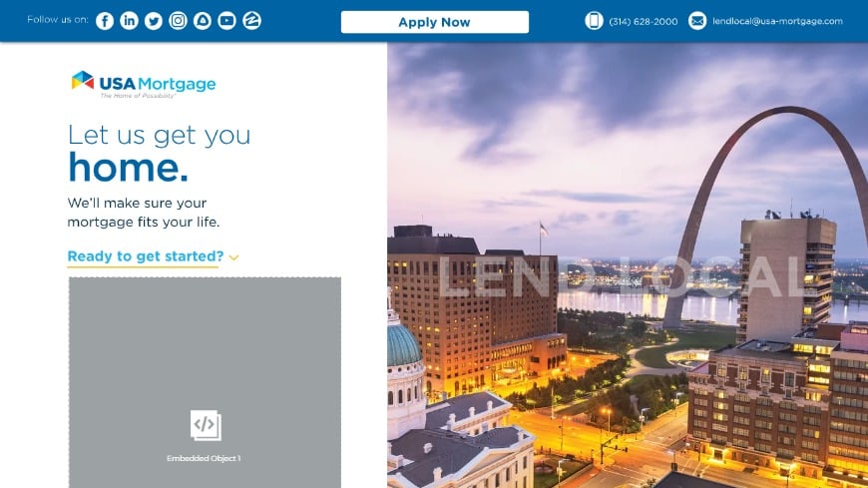Click the "Follow us on:" label
868x488 pixels.
(x=57, y=20)
